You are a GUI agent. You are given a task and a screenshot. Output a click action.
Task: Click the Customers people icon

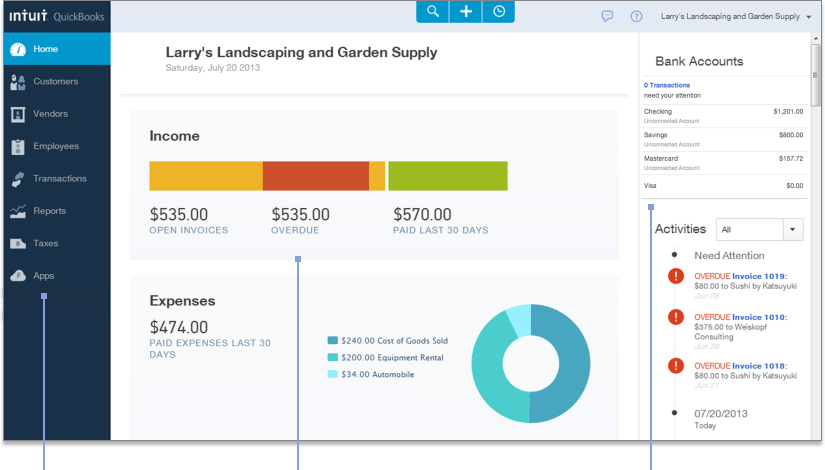click(x=18, y=82)
